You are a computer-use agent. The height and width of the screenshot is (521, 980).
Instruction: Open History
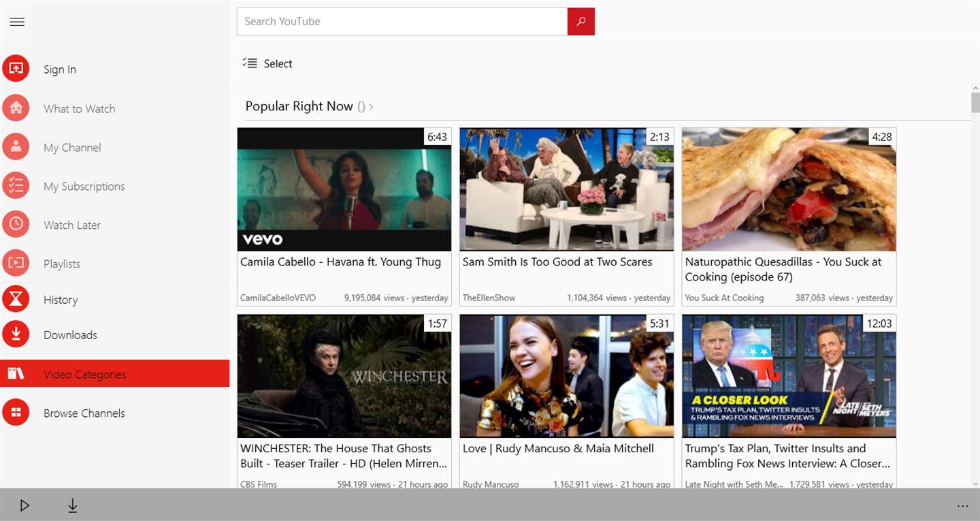pos(114,300)
